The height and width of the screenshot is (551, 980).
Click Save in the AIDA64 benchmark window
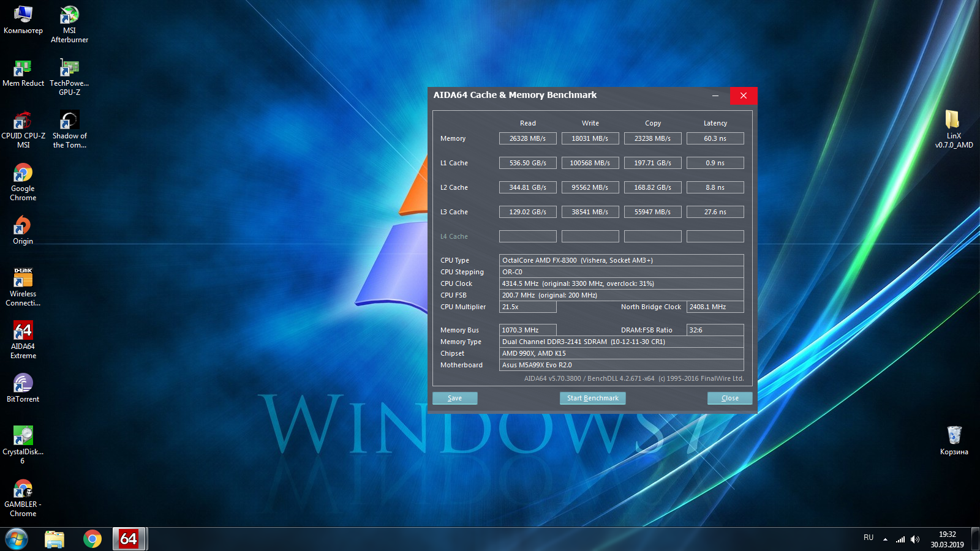tap(455, 398)
